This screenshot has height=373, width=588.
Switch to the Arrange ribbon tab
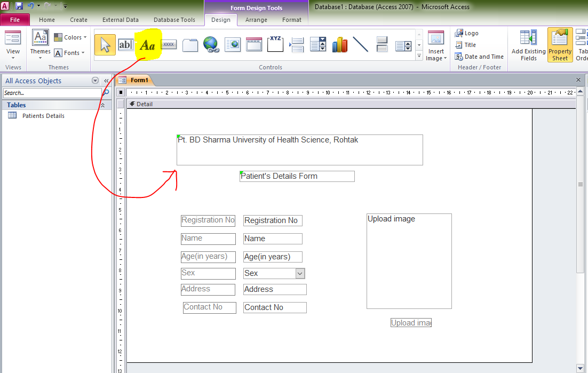pyautogui.click(x=256, y=20)
